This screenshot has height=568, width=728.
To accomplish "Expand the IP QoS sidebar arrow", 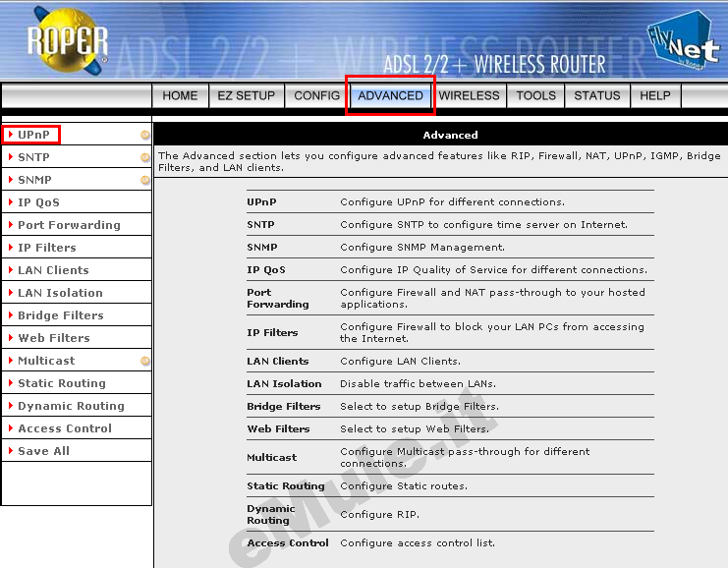I will [10, 202].
